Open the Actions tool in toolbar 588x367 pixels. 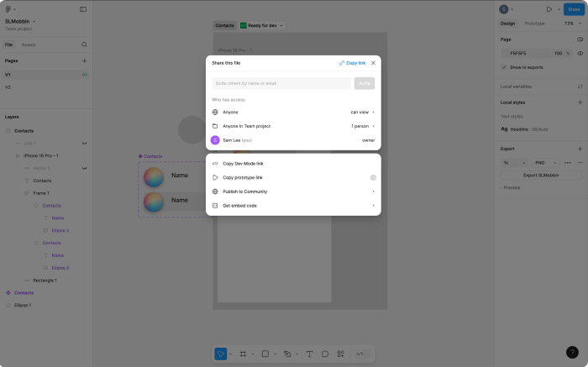(340, 354)
